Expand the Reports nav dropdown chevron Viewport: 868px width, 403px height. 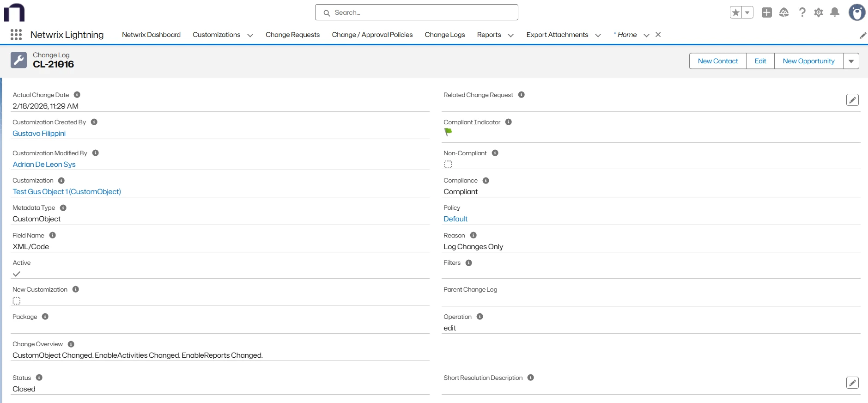(x=510, y=35)
